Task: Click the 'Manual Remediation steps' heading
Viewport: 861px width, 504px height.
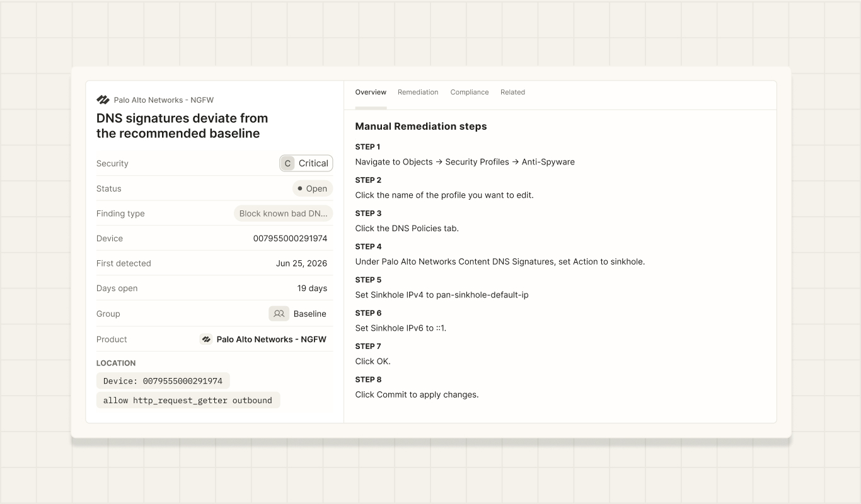Action: tap(421, 126)
